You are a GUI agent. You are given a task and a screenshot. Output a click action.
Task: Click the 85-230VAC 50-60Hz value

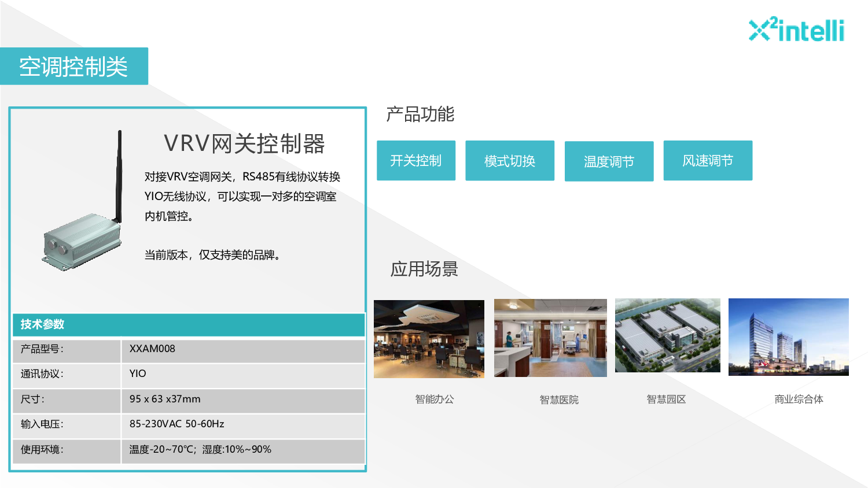(177, 424)
